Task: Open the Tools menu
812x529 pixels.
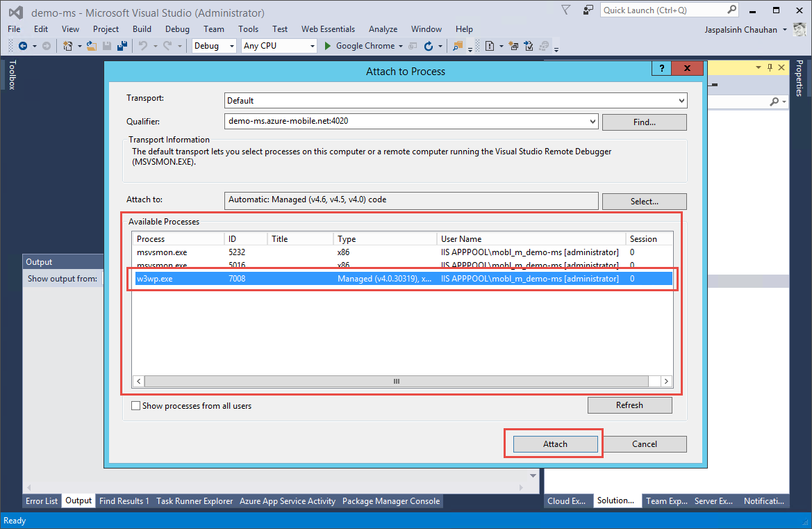Action: (248, 29)
